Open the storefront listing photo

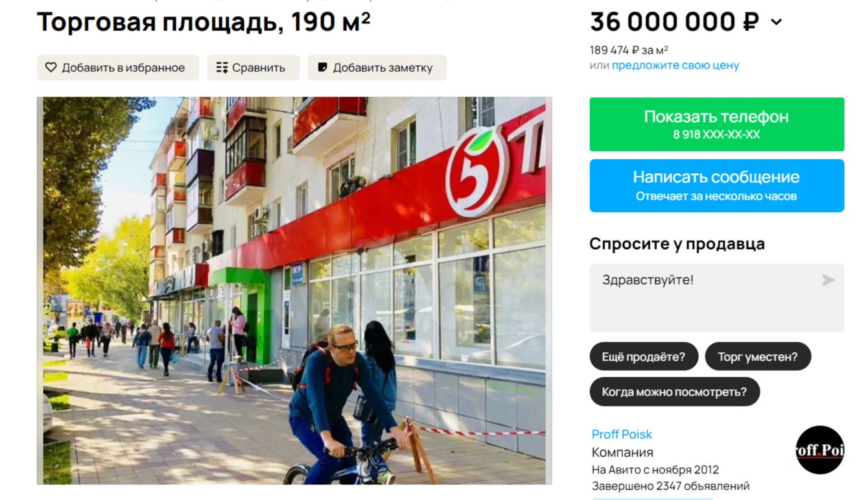tap(294, 291)
